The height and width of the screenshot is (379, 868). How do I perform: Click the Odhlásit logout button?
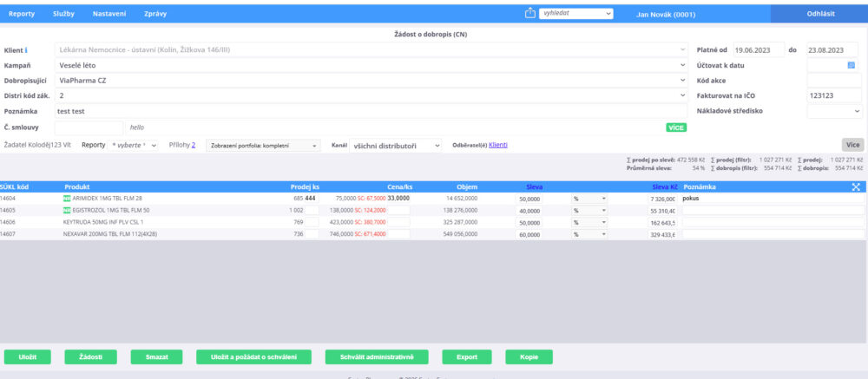point(819,14)
